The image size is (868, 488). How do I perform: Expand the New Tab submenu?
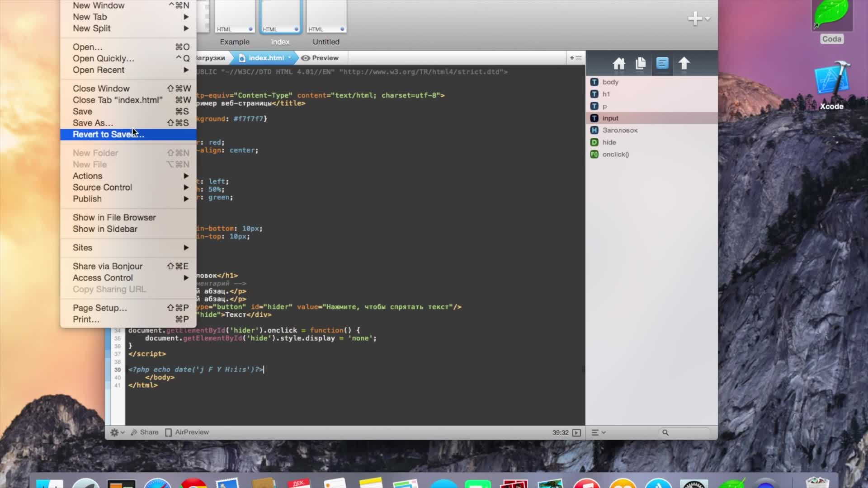point(128,17)
